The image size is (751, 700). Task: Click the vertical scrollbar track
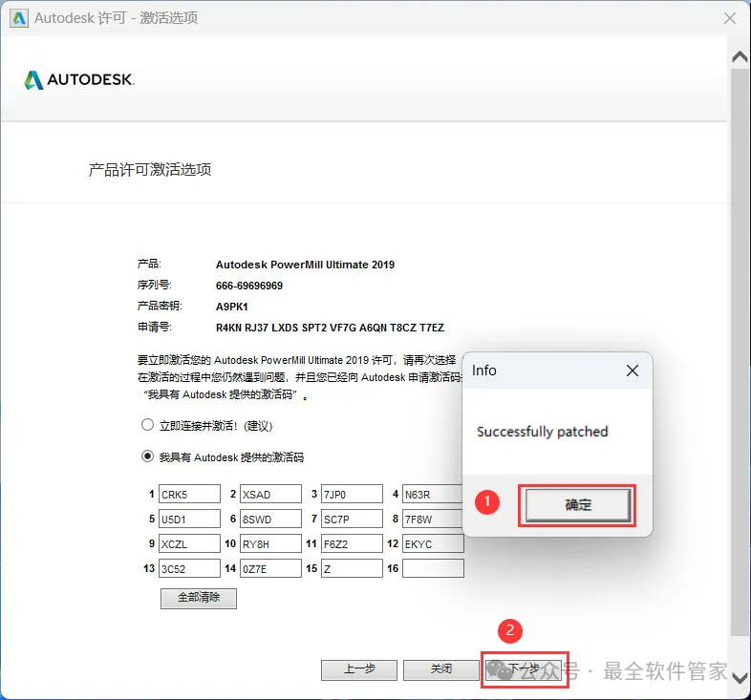[x=740, y=352]
